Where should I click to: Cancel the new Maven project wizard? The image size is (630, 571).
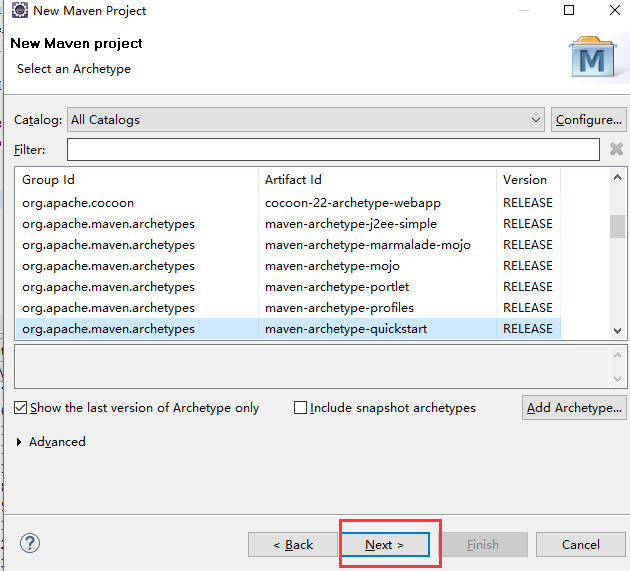pyautogui.click(x=581, y=544)
